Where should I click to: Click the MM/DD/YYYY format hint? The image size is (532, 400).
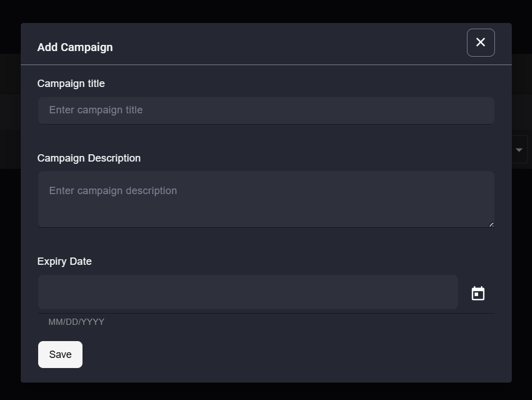tap(76, 322)
